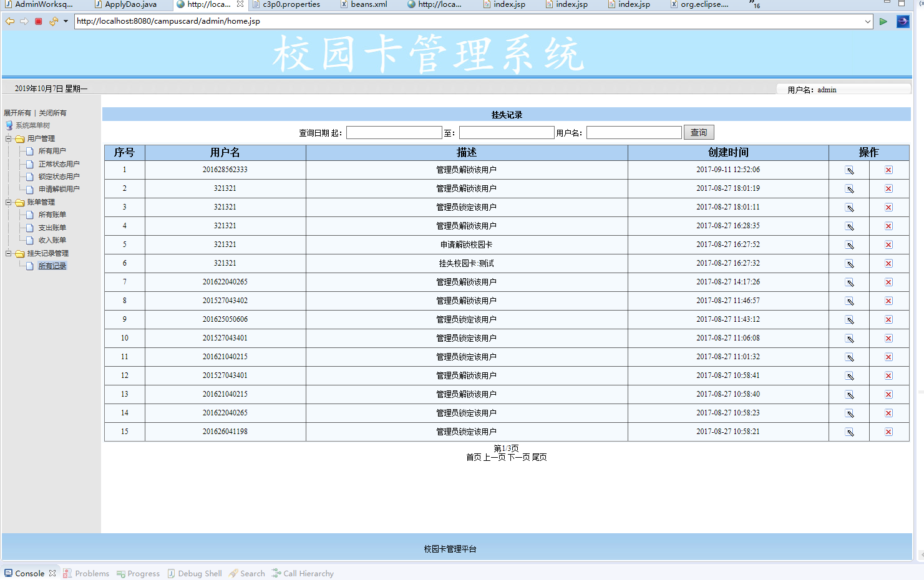Screen dimensions: 924x580
Task: Click the 系统菜单树 computer icon in the sidebar
Action: pyautogui.click(x=9, y=125)
